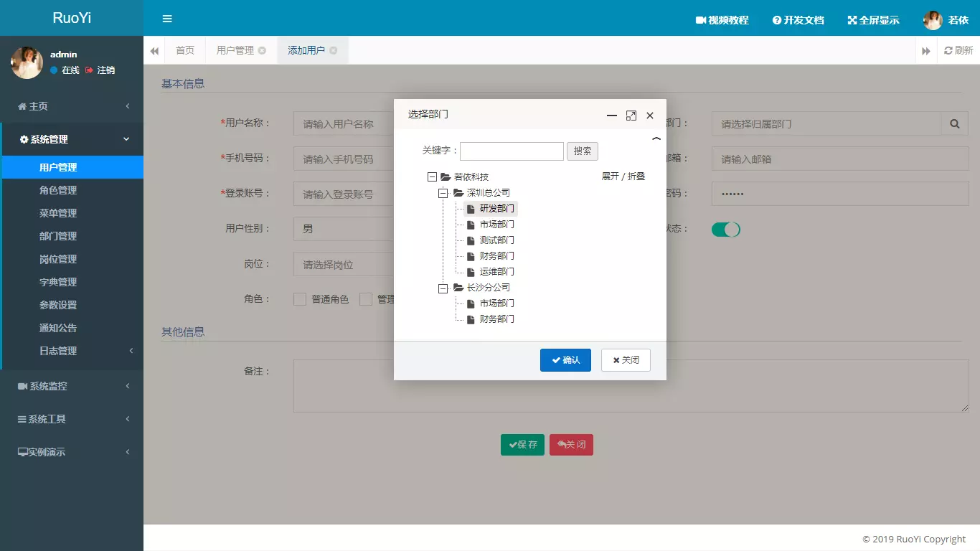
Task: Open 字典管理 in the sidebar
Action: [72, 282]
